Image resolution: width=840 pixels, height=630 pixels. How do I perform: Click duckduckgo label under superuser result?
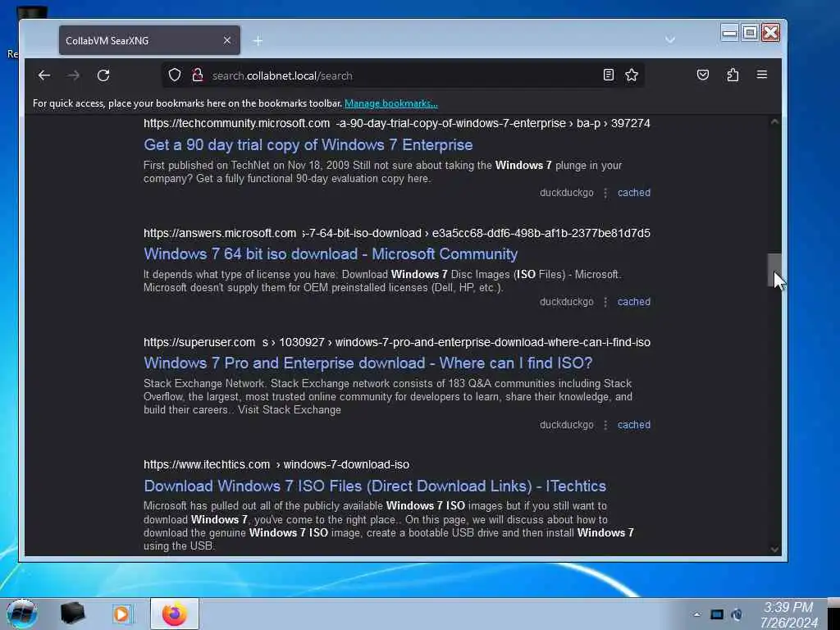(x=566, y=425)
